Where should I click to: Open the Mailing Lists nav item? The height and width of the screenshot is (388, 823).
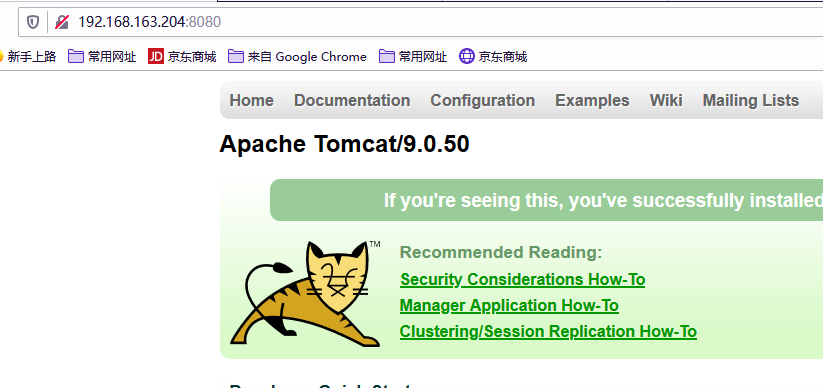pos(751,100)
